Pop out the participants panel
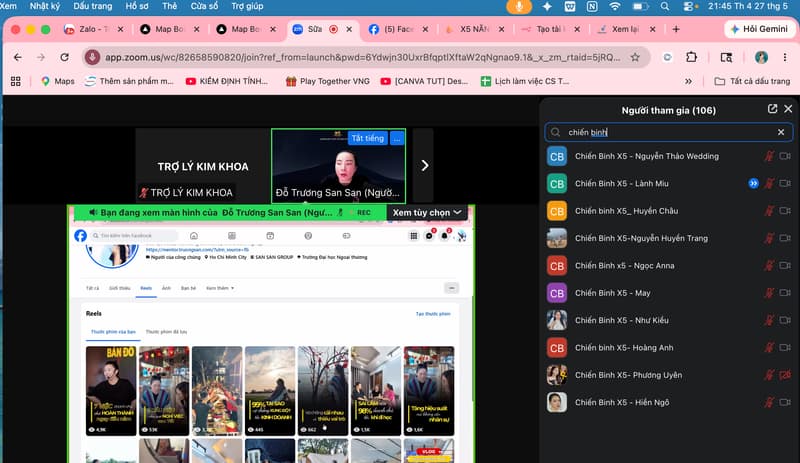 pyautogui.click(x=772, y=109)
